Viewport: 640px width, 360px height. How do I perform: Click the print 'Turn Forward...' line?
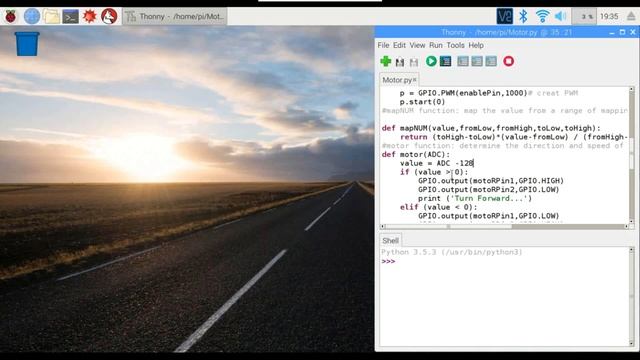pos(475,198)
